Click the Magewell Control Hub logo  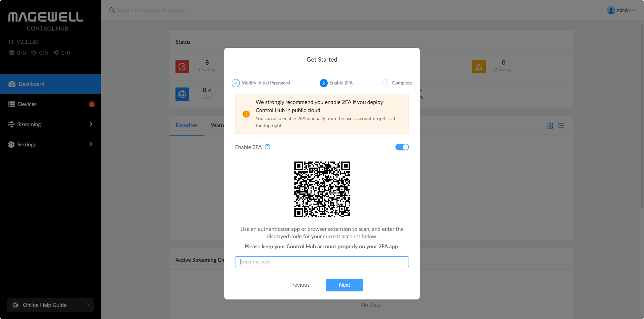click(x=46, y=22)
